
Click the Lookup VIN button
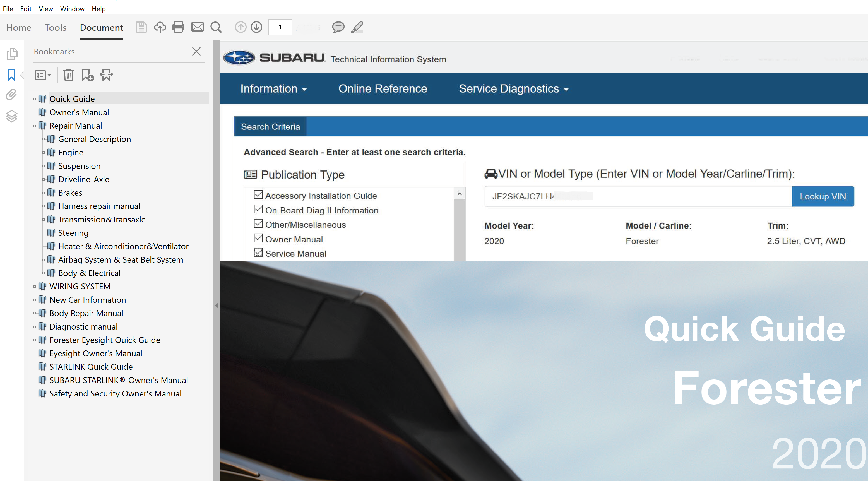pos(823,196)
